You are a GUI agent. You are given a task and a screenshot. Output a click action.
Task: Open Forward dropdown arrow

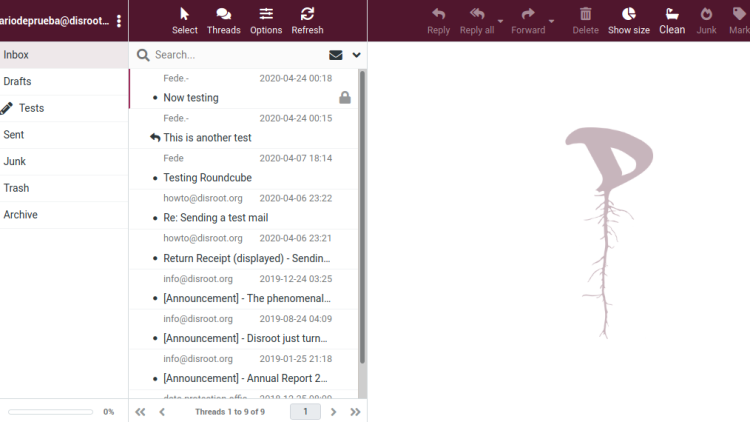(x=551, y=21)
